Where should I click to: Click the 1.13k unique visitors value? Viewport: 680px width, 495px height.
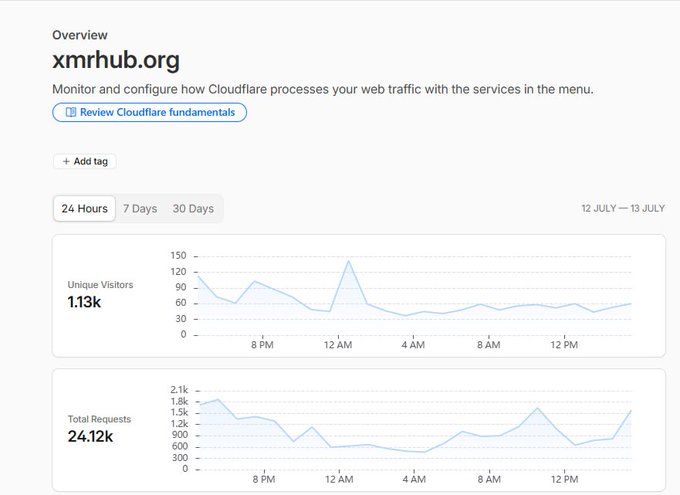pos(84,302)
